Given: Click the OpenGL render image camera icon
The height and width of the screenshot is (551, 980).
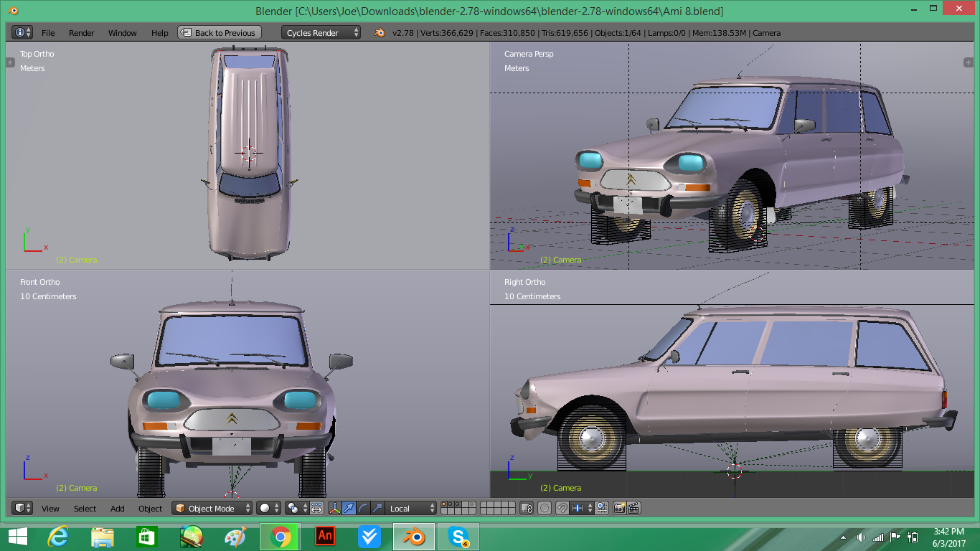Looking at the screenshot, I should 619,508.
